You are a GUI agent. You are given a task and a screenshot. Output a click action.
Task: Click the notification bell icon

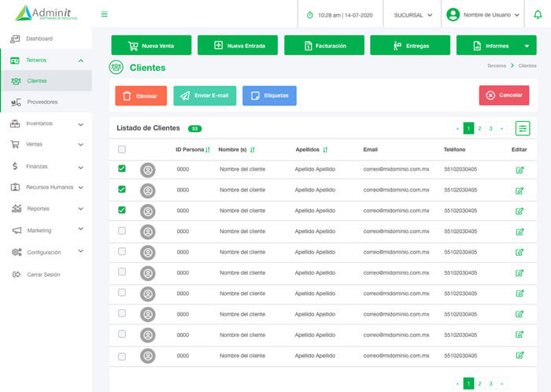pos(538,14)
